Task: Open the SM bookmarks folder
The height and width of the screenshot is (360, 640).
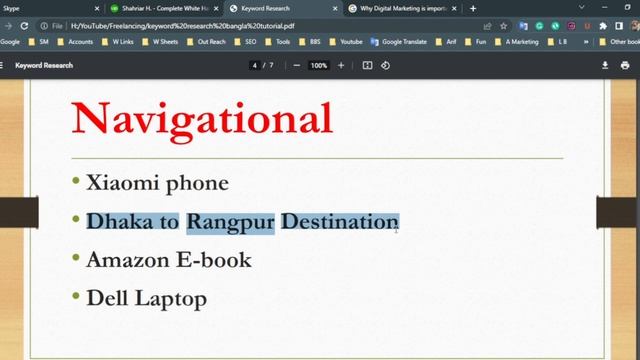Action: [38, 42]
